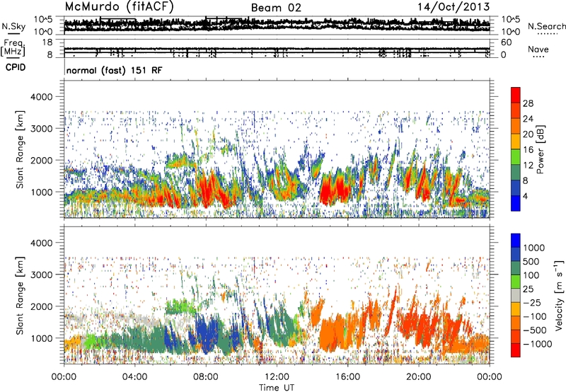Click the 'N.Search' legend label

546,26
